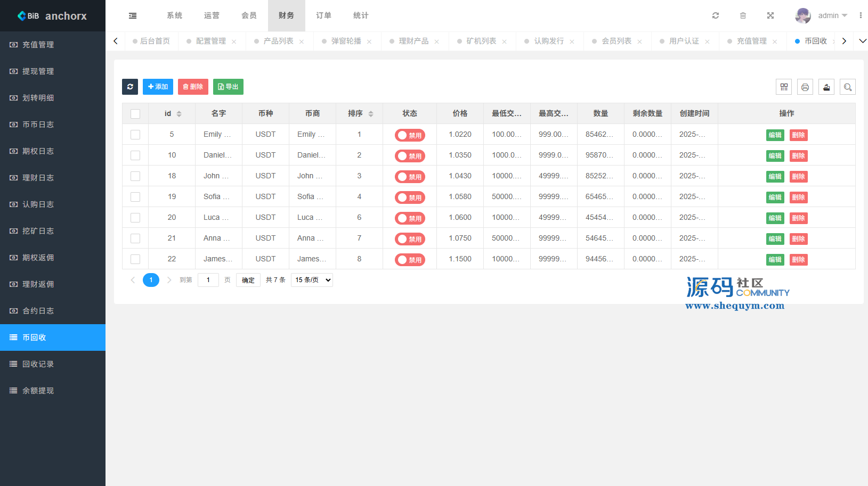Click the print table icon

tap(805, 87)
